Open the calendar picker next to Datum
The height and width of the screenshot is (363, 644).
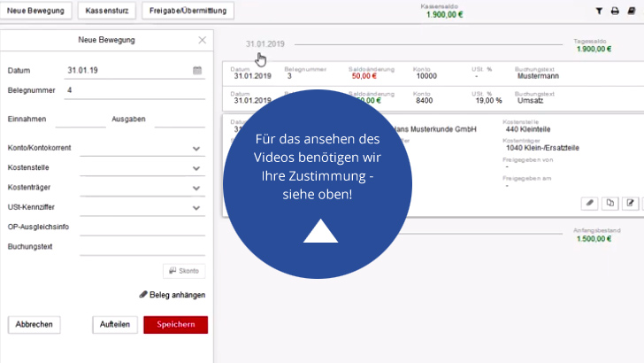(x=197, y=71)
